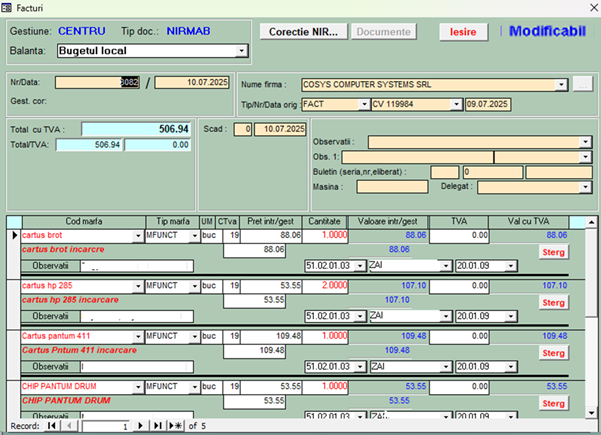Viewport: 601px width, 435px height.
Task: Open the FACT document type dropdown
Action: pos(362,104)
